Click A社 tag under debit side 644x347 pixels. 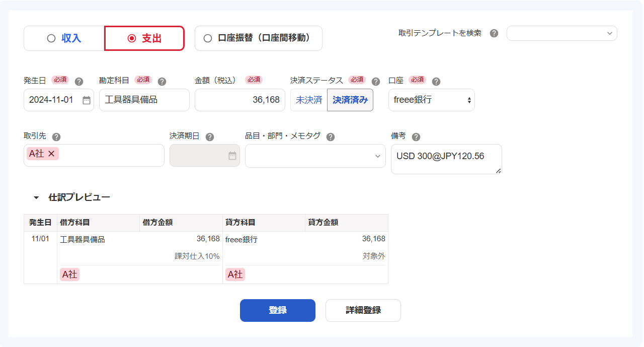click(x=70, y=274)
